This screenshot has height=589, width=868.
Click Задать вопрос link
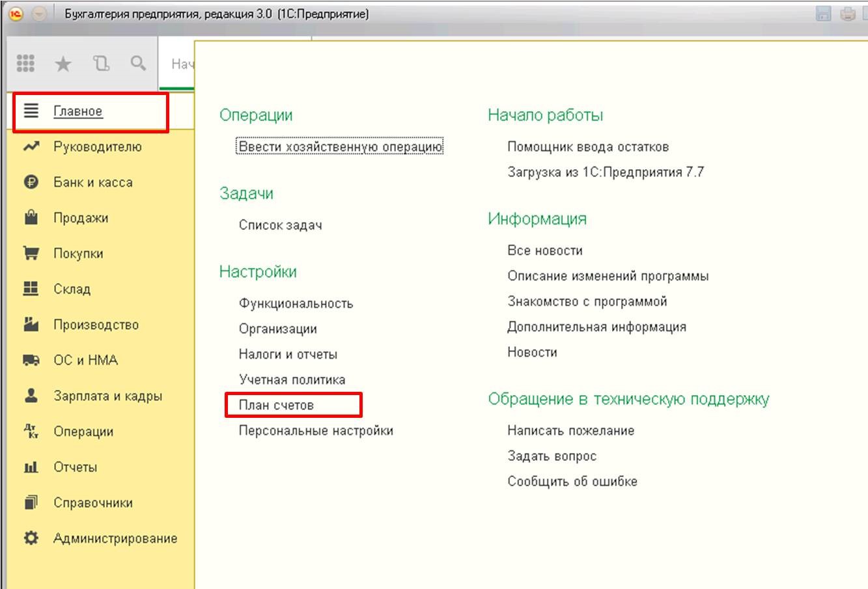tap(552, 456)
